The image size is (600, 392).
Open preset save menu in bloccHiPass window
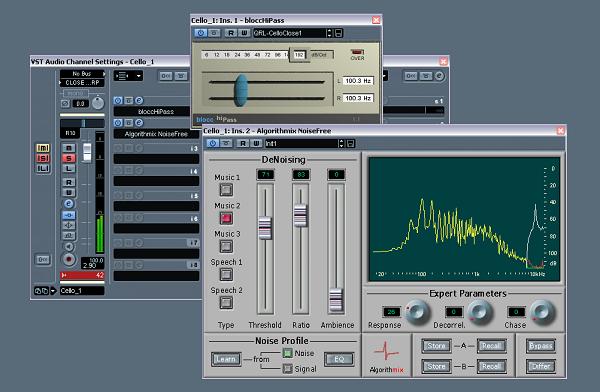[338, 33]
